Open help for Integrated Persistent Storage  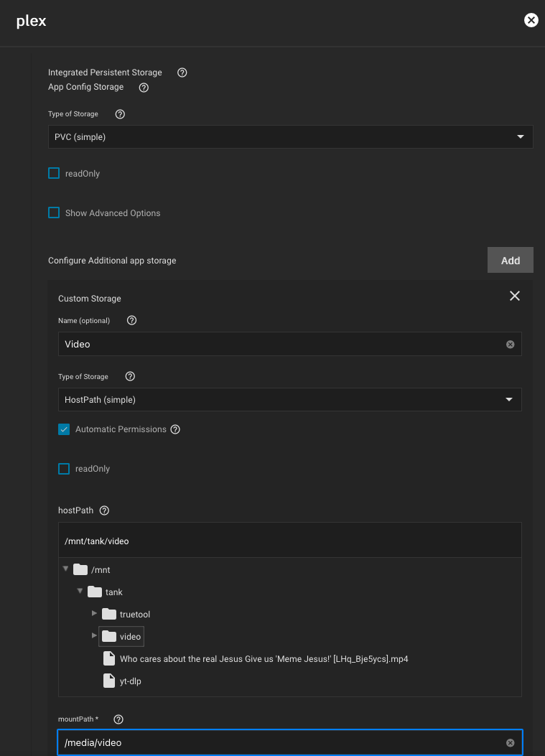[182, 73]
